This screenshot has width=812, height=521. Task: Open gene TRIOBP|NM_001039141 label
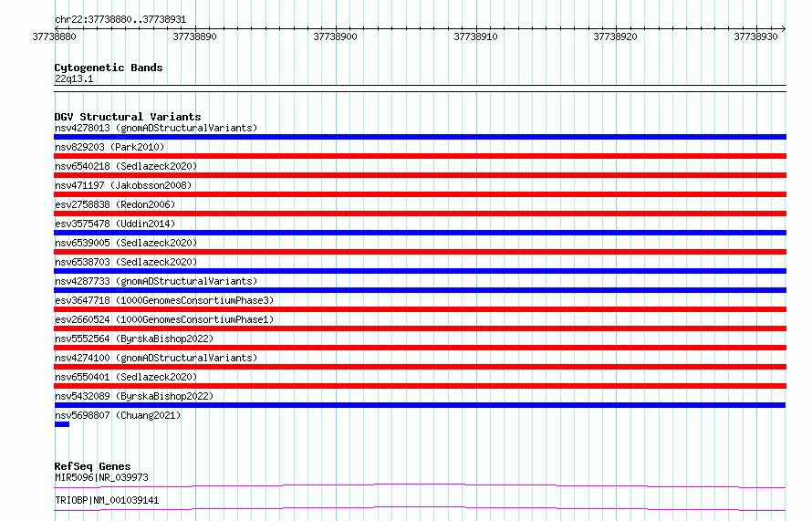107,500
